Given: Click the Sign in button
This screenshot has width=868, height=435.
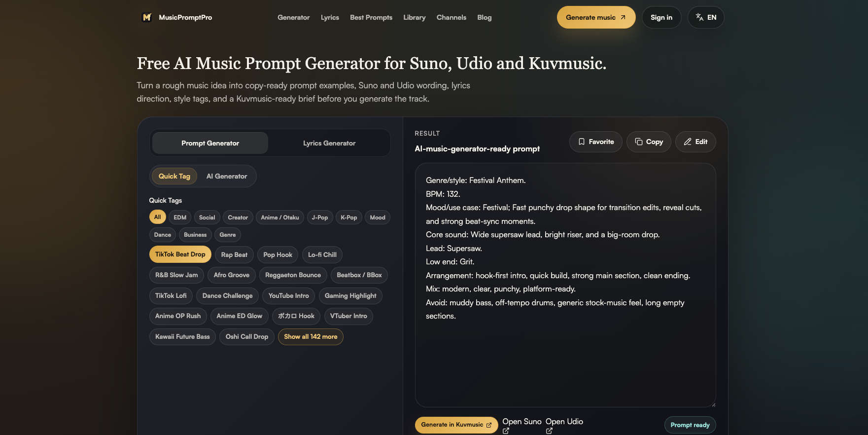Looking at the screenshot, I should [x=661, y=17].
